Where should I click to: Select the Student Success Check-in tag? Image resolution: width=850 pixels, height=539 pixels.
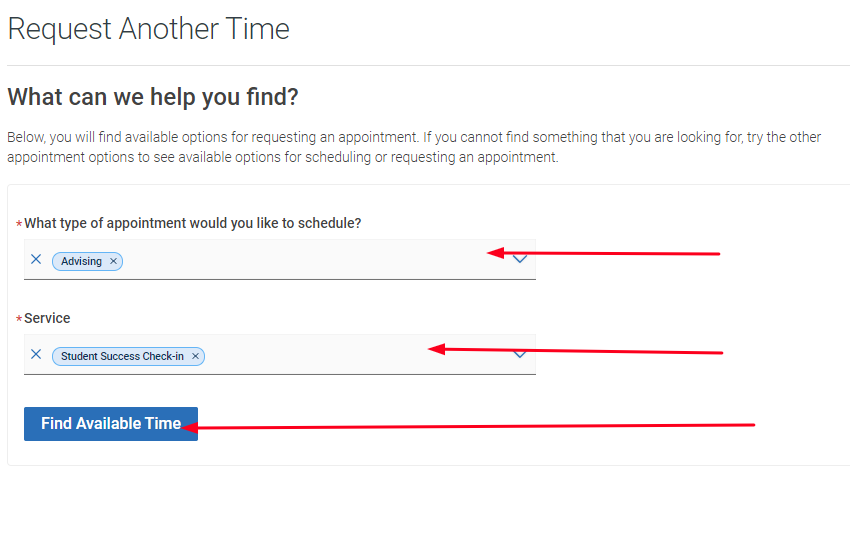[122, 356]
